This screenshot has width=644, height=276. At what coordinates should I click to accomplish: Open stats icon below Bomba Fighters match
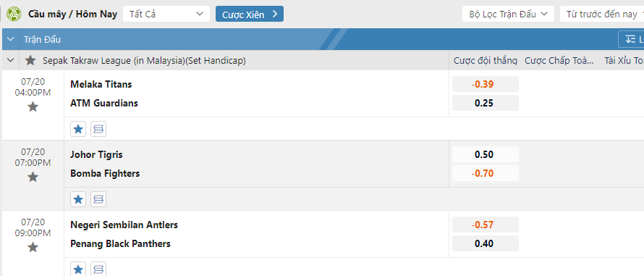pos(98,199)
